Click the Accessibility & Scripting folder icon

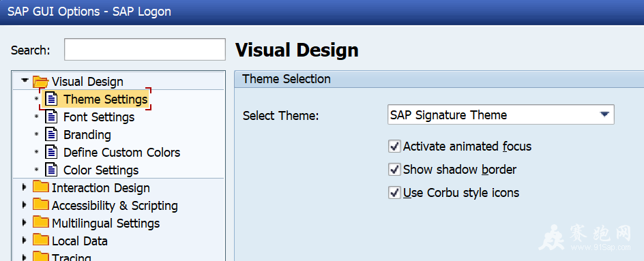(x=41, y=204)
